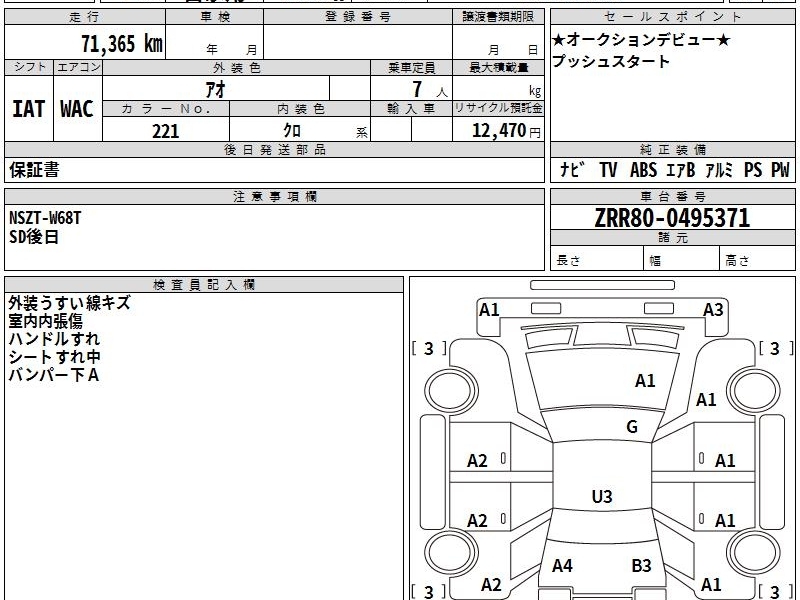
Task: Click the seating capacity value 7 人
Action: [x=430, y=90]
